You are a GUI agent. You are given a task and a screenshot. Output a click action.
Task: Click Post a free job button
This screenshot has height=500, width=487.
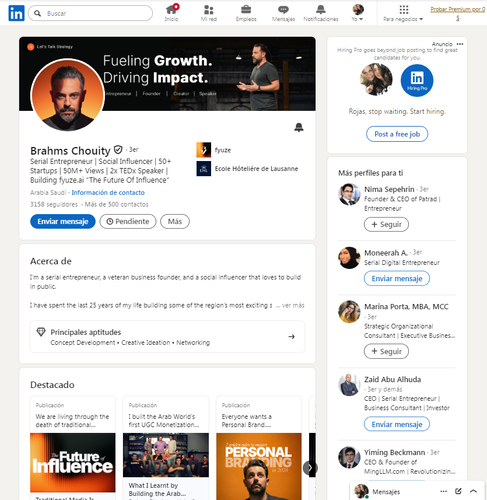(397, 134)
